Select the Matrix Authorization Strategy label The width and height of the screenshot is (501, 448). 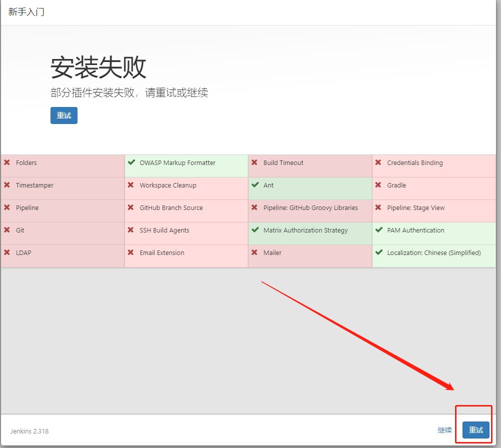coord(305,230)
